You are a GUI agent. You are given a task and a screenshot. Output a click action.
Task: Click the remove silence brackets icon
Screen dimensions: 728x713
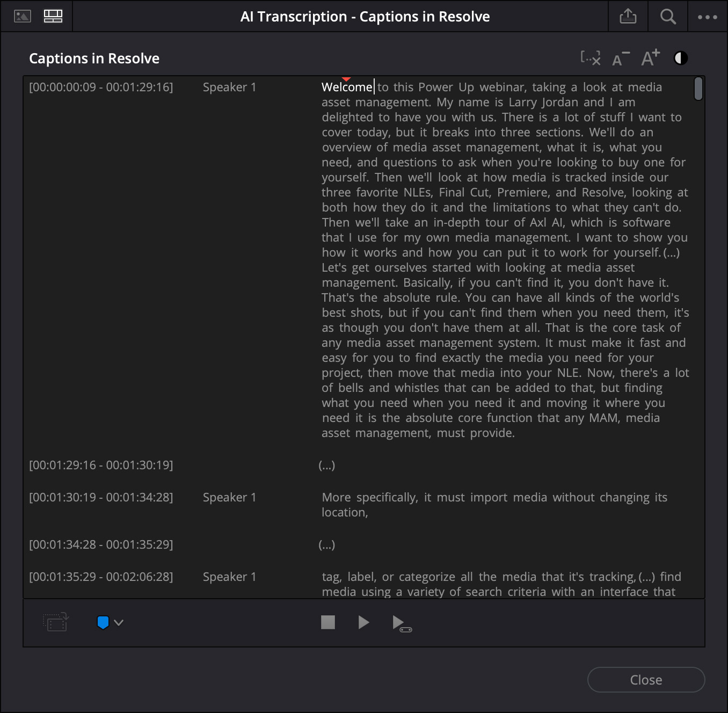(590, 58)
